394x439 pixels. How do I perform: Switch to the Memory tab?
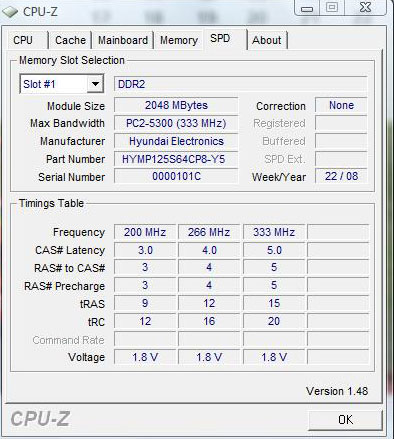click(x=179, y=40)
